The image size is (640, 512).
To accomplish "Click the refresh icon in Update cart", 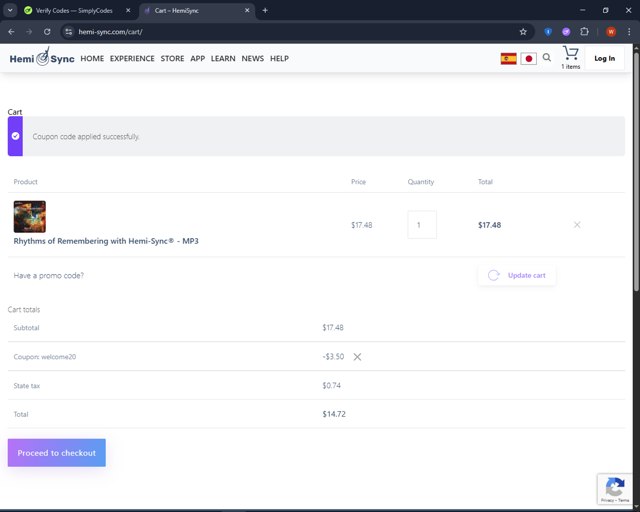I will tap(493, 275).
